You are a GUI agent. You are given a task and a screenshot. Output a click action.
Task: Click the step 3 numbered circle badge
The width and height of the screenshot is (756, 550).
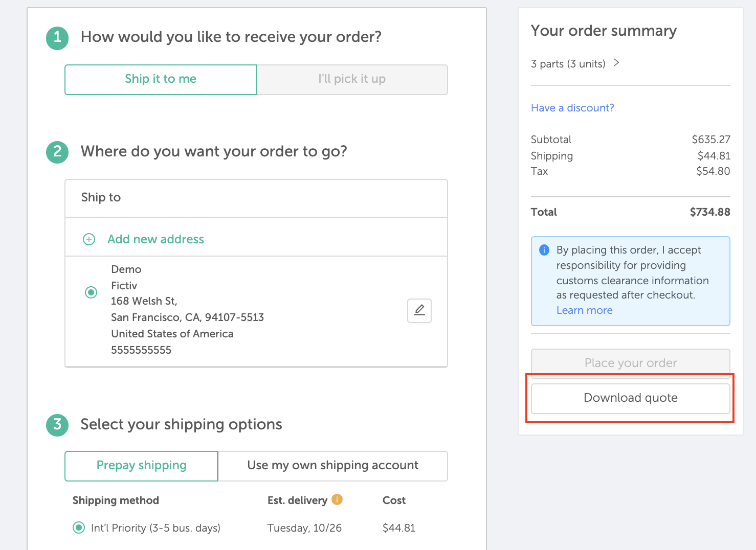coord(57,425)
